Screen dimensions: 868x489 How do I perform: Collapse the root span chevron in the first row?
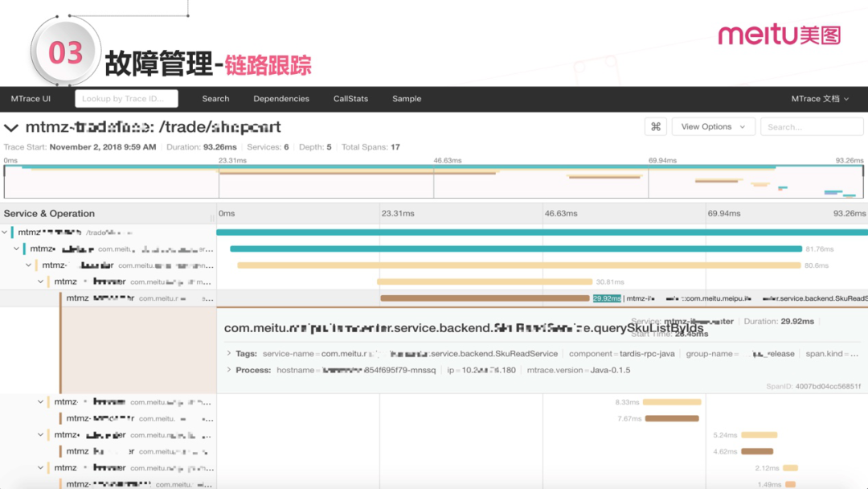click(x=5, y=232)
